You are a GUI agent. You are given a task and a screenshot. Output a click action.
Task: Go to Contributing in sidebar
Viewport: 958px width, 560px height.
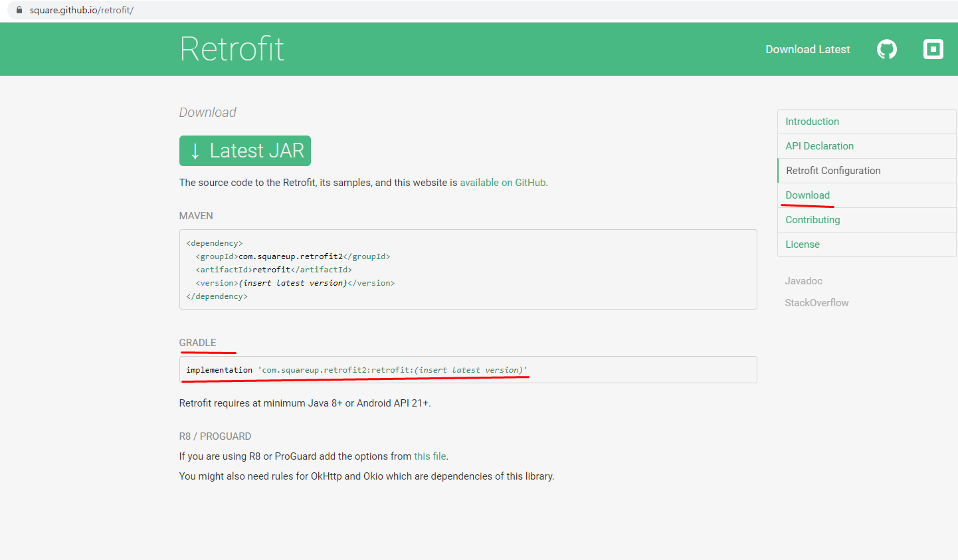866,220
